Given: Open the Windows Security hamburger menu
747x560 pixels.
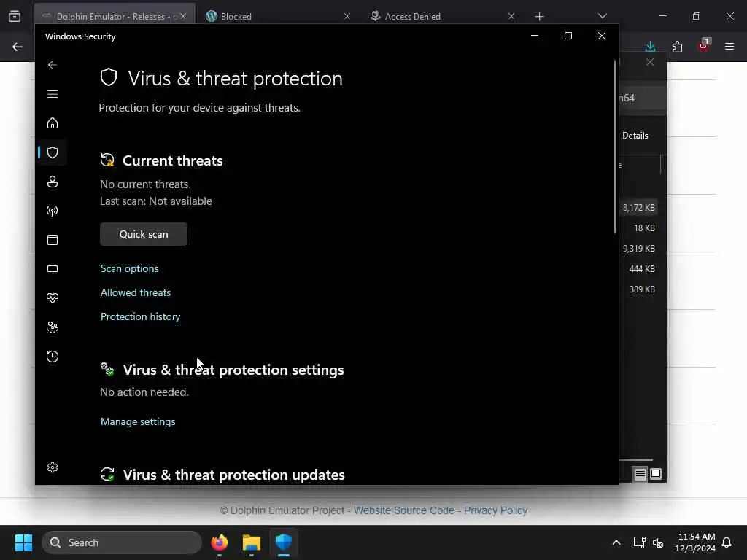Looking at the screenshot, I should click(53, 94).
